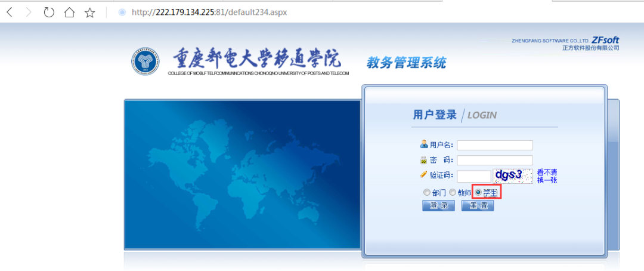Click the lock icon beside 密码
This screenshot has height=271, width=644.
click(x=424, y=159)
